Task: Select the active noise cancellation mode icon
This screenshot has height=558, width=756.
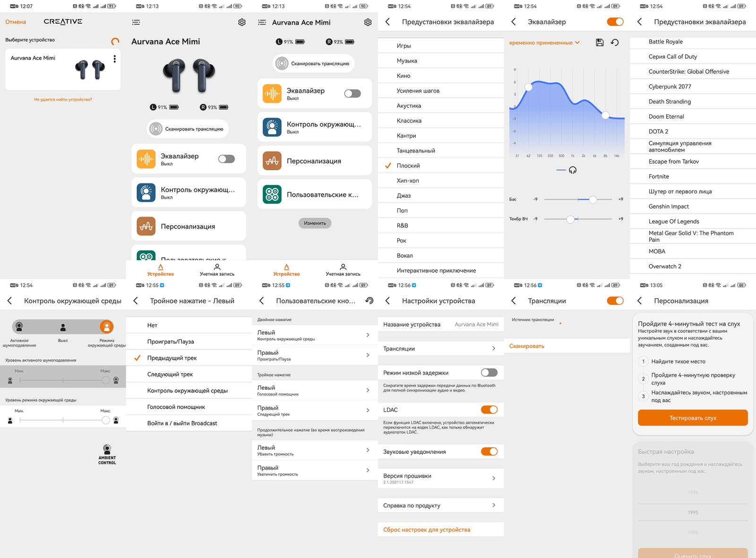Action: tap(19, 326)
